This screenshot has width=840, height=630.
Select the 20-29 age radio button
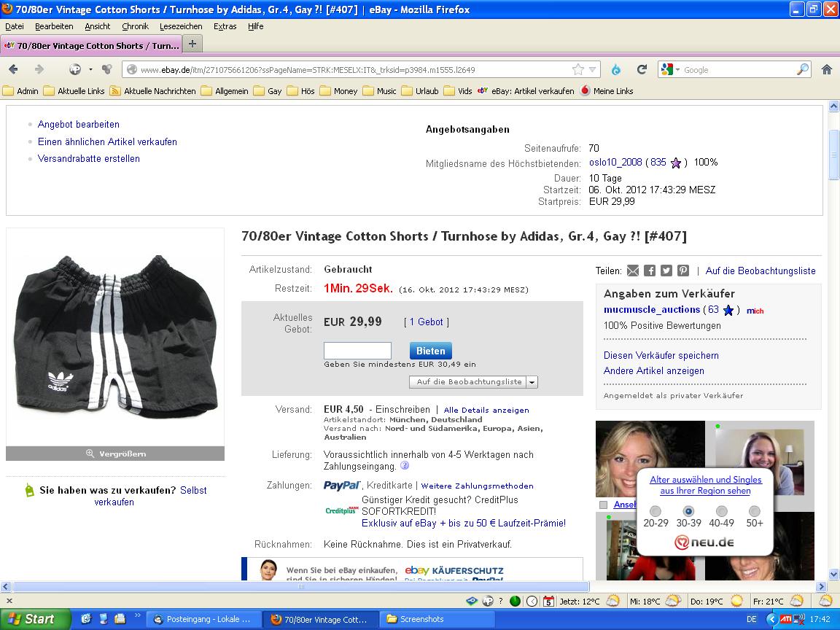coord(656,511)
